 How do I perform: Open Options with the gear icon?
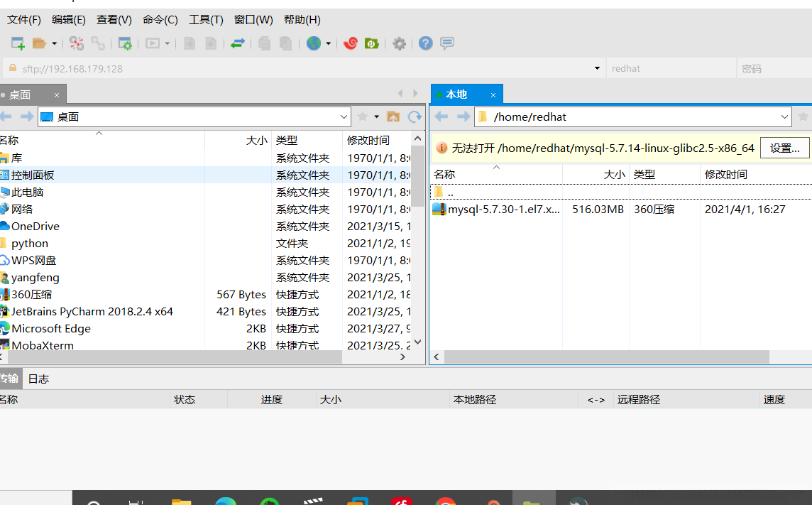click(x=400, y=43)
